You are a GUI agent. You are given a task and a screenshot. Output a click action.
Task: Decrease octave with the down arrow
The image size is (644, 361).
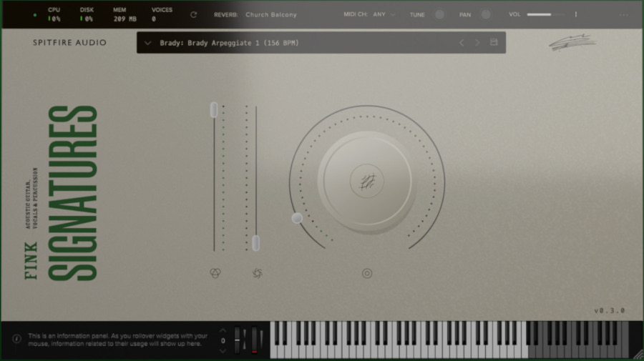[x=223, y=351]
